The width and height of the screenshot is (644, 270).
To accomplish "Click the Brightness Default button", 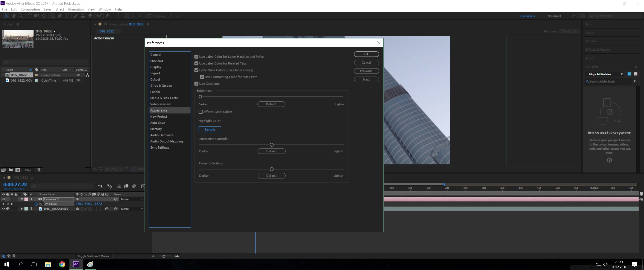I will point(271,104).
